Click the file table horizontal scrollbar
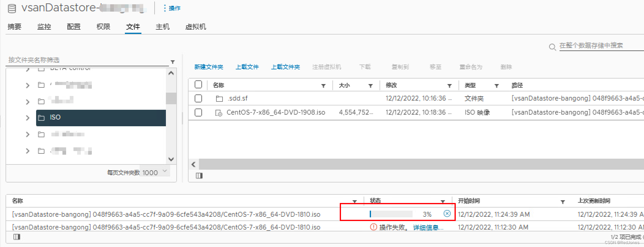 (x=421, y=164)
